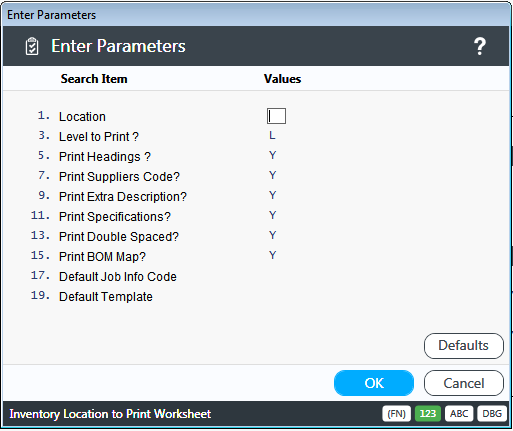This screenshot has width=513, height=431.
Task: Toggle the green 123 numeric mode indicator
Action: (x=428, y=414)
